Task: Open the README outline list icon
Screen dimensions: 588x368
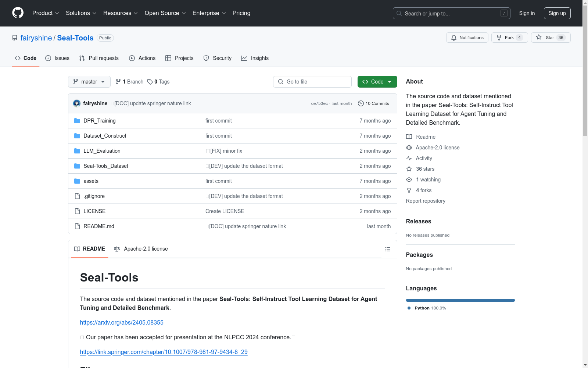Action: point(387,249)
